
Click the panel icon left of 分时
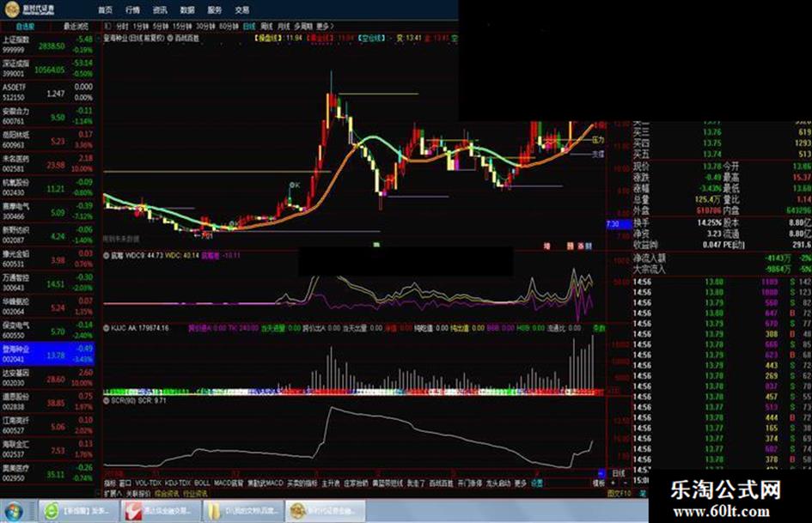107,27
